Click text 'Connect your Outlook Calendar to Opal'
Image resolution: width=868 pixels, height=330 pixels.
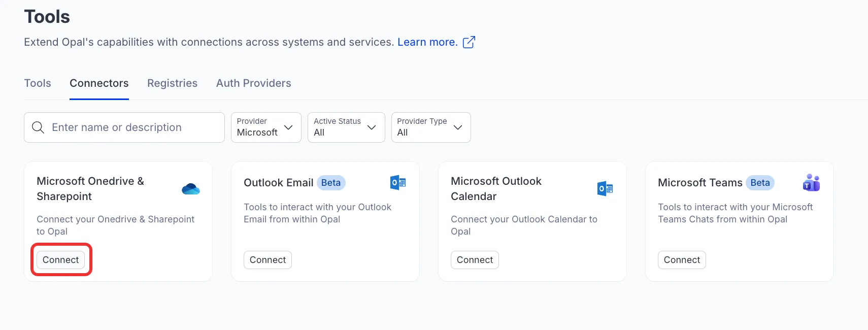[x=524, y=225]
